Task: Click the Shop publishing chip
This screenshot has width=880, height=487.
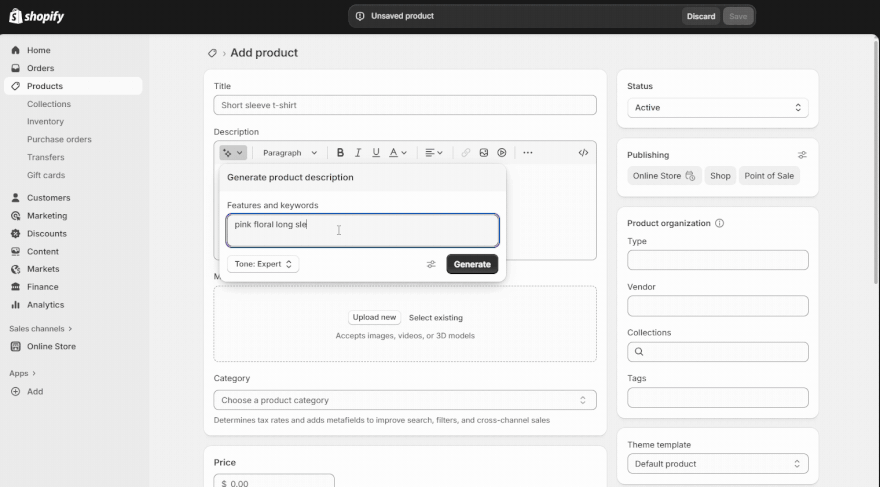Action: click(x=720, y=176)
